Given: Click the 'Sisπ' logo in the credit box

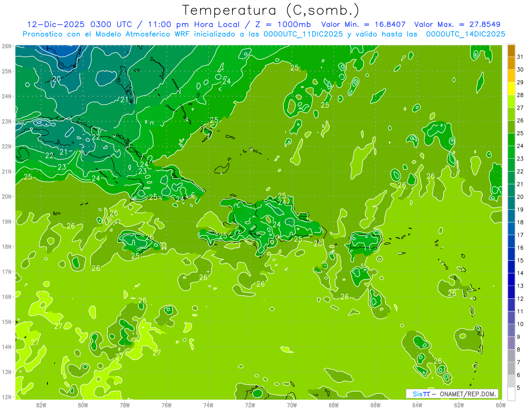Looking at the screenshot, I should pyautogui.click(x=421, y=394).
